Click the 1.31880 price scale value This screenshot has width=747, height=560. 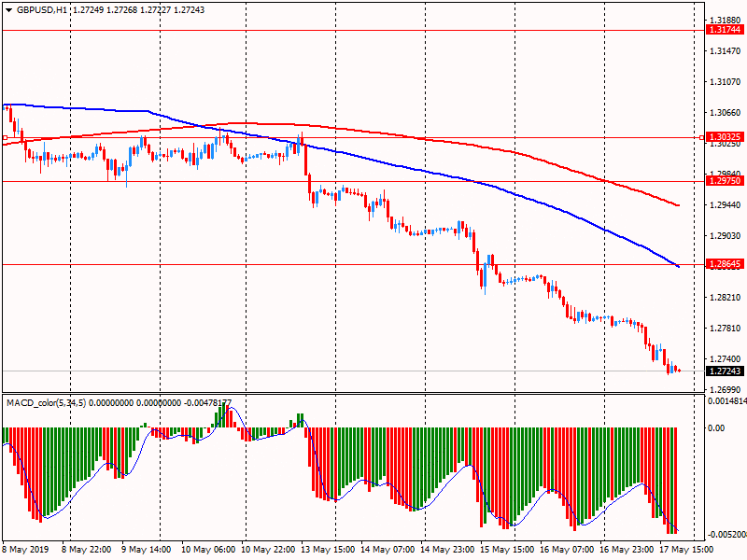click(x=726, y=20)
